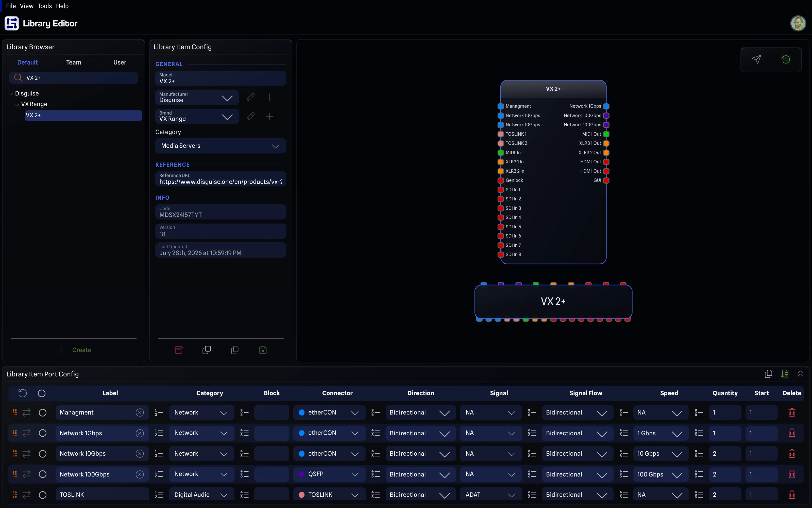This screenshot has height=508, width=812.
Task: Click the Library Editor logo icon
Action: point(12,24)
